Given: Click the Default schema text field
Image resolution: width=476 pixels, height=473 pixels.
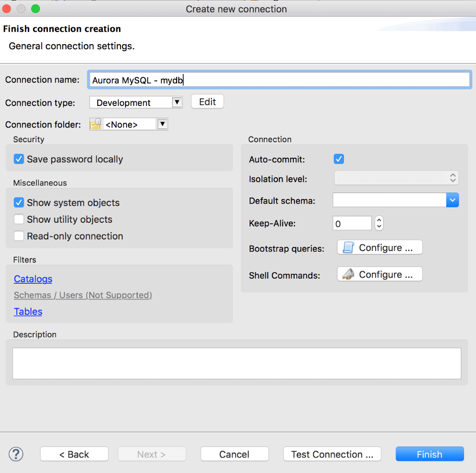Looking at the screenshot, I should pyautogui.click(x=390, y=200).
